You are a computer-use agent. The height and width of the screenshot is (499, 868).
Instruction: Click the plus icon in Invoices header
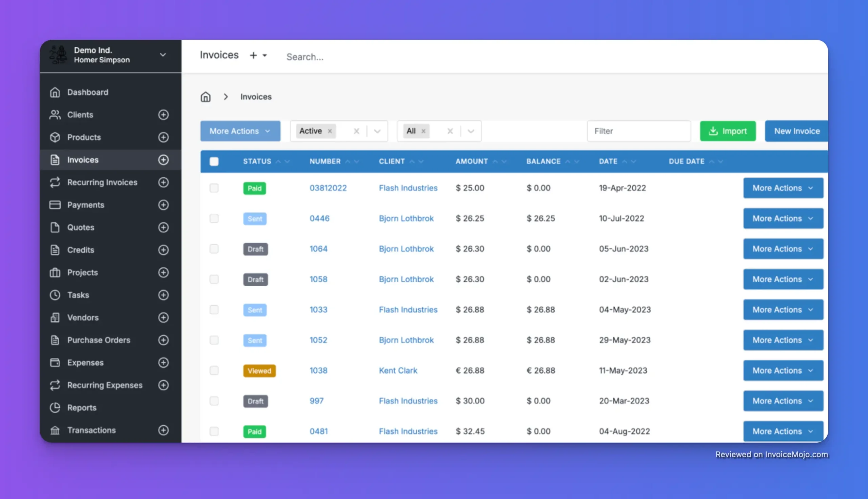253,55
